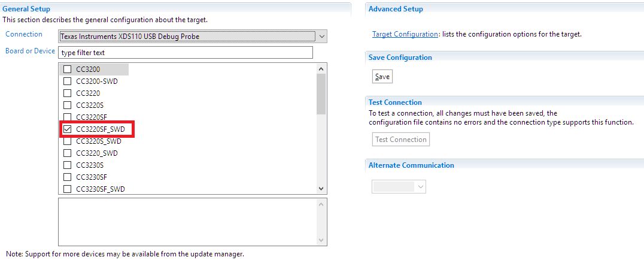
Task: Uncheck the CC3220SF_SWD checkbox
Action: pyautogui.click(x=68, y=129)
